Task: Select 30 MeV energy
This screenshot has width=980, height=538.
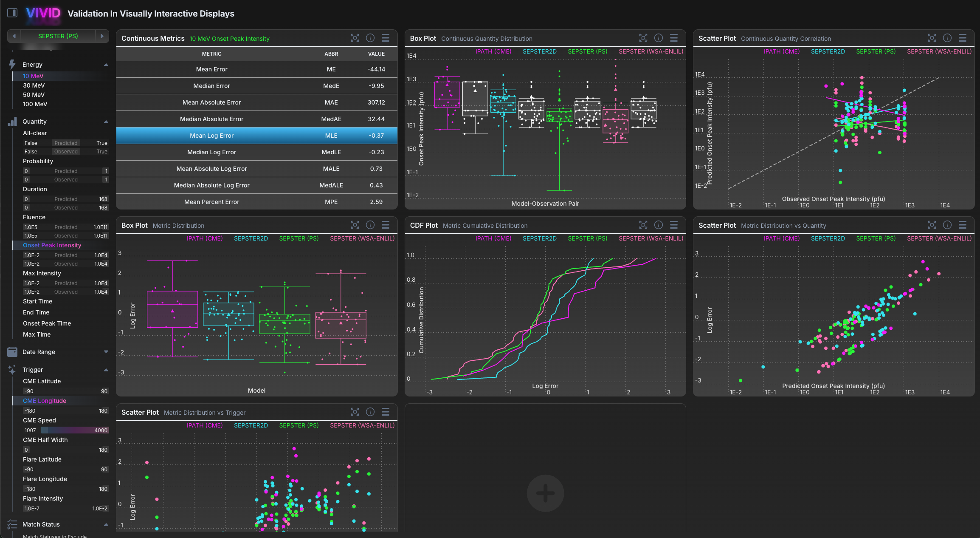Action: click(x=34, y=85)
